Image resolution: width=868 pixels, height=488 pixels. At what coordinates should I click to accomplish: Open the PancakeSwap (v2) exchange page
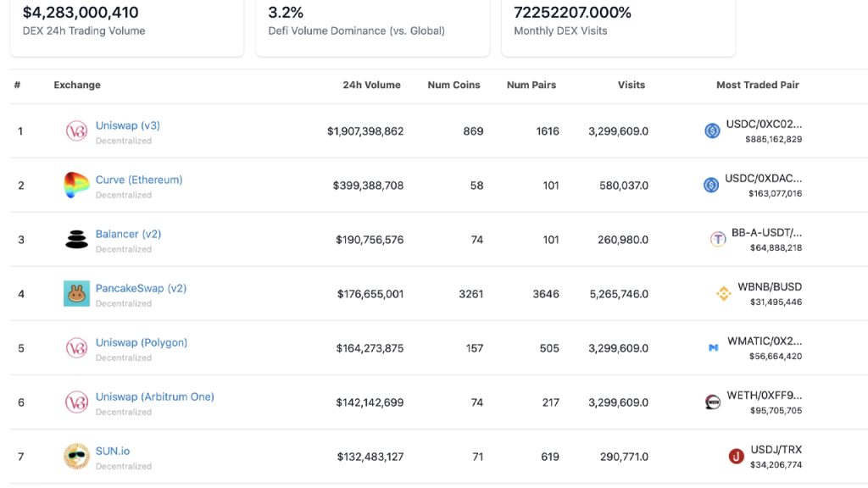coord(139,288)
